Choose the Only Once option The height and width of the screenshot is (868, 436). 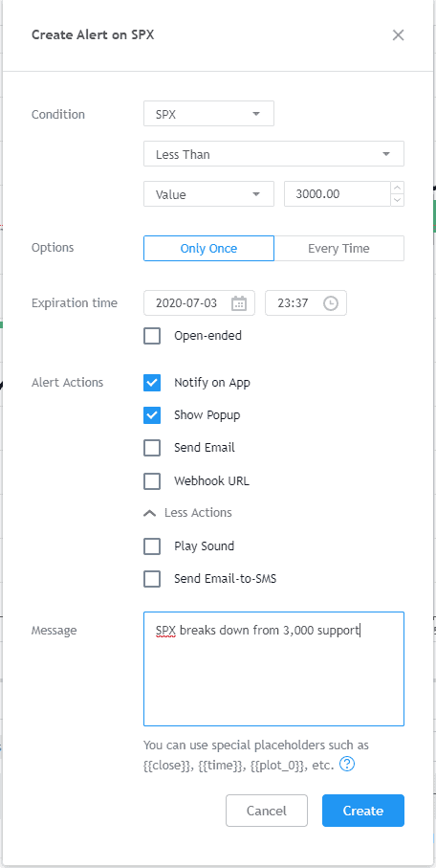[208, 249]
